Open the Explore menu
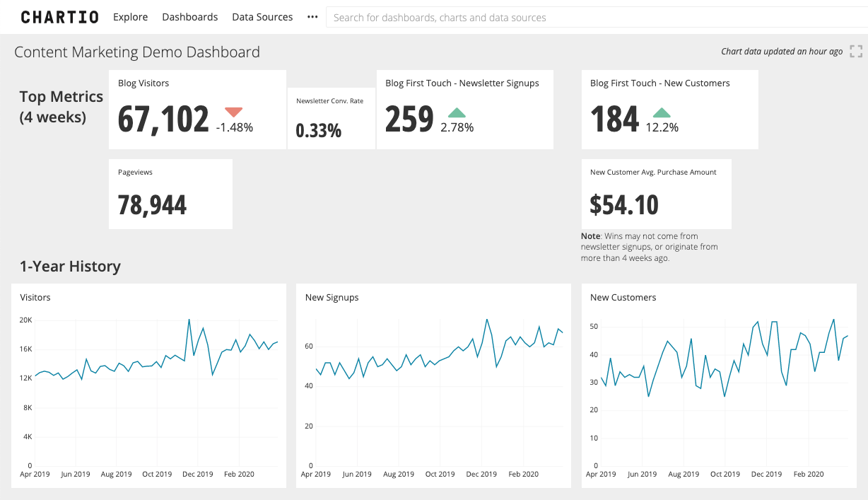Viewport: 868px width, 500px height. point(130,16)
